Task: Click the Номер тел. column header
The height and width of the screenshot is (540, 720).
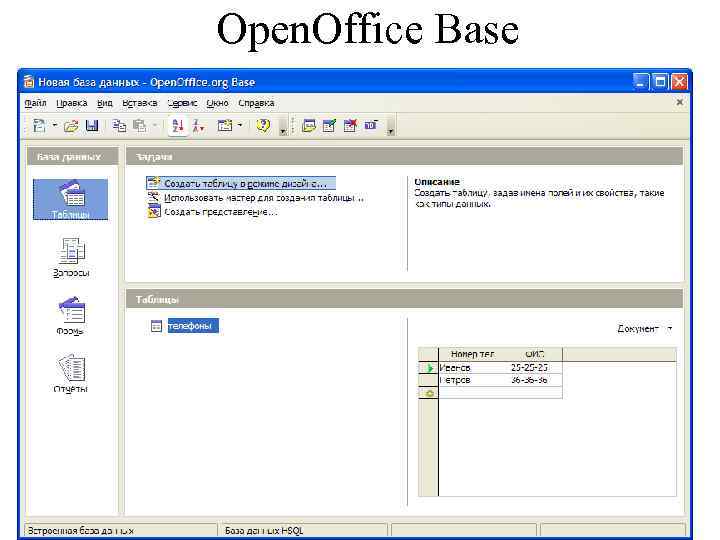Action: pos(472,354)
